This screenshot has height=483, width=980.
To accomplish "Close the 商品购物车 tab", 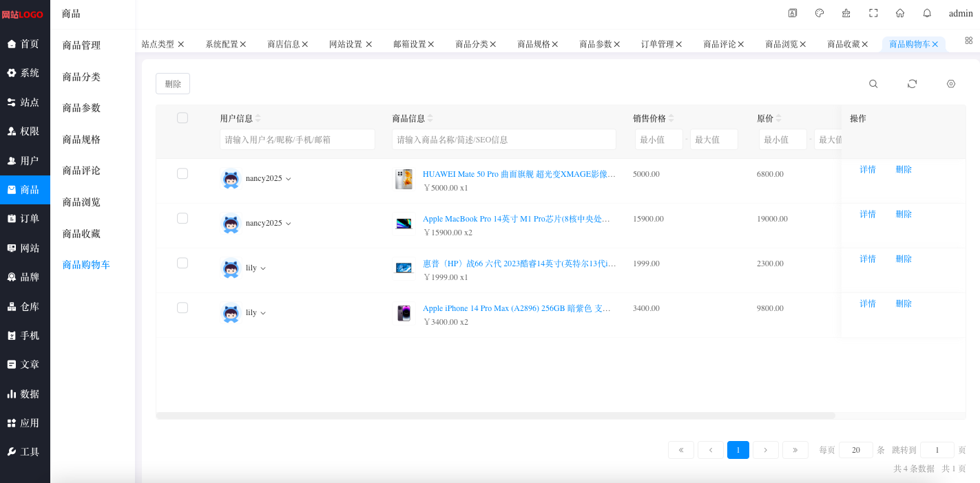I will pos(935,44).
